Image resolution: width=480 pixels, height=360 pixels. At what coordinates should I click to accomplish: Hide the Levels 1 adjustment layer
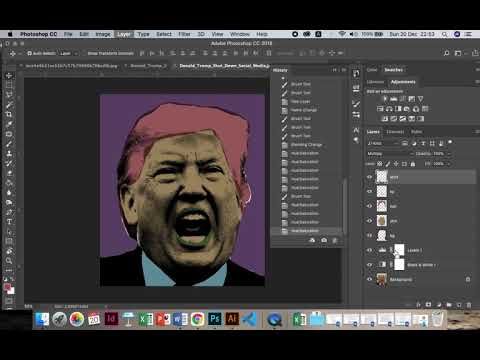click(x=369, y=250)
